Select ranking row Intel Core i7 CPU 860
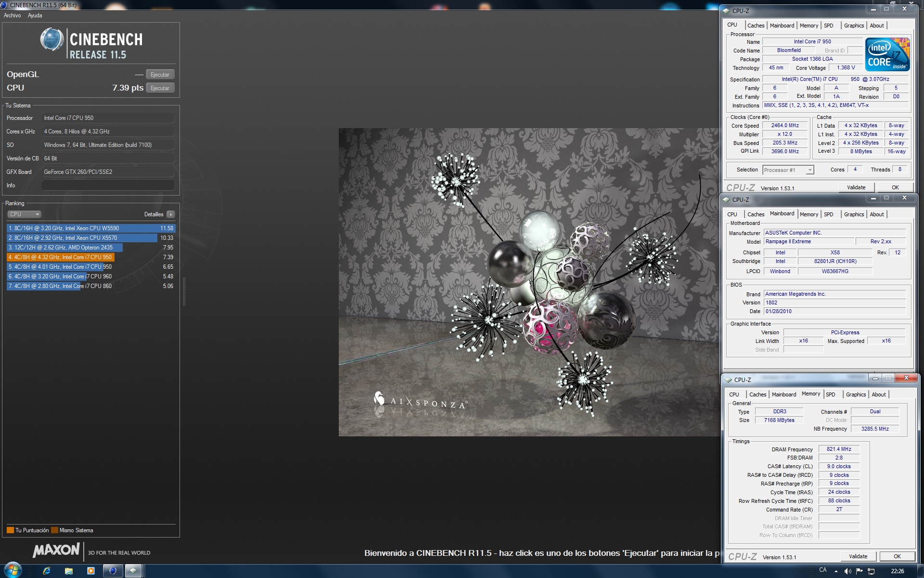 (x=91, y=286)
